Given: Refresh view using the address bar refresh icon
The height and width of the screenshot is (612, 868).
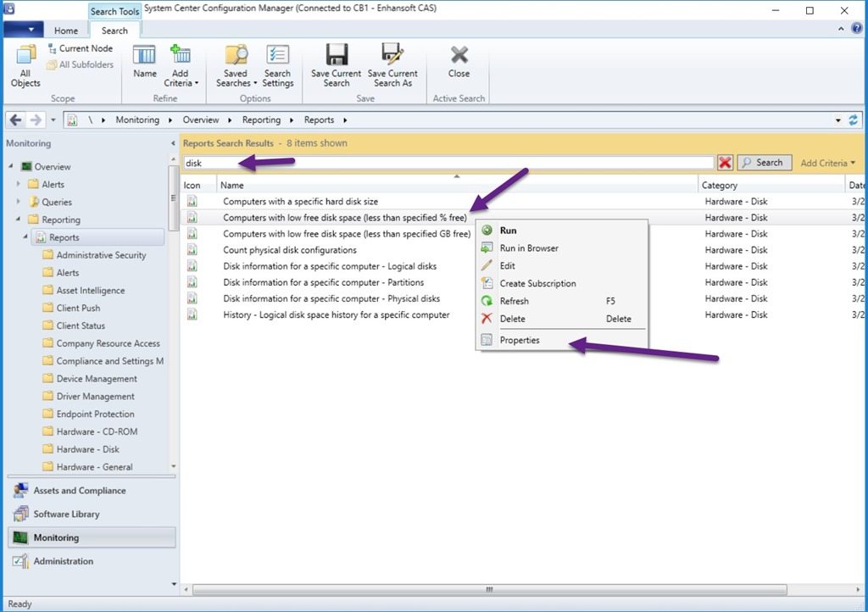Looking at the screenshot, I should pyautogui.click(x=853, y=120).
